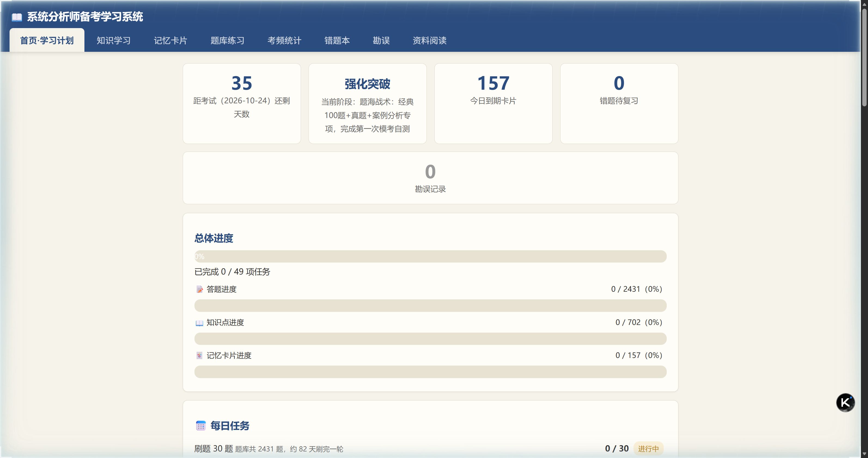Click the 知识点进度 book icon
Image resolution: width=868 pixels, height=458 pixels.
pyautogui.click(x=199, y=323)
